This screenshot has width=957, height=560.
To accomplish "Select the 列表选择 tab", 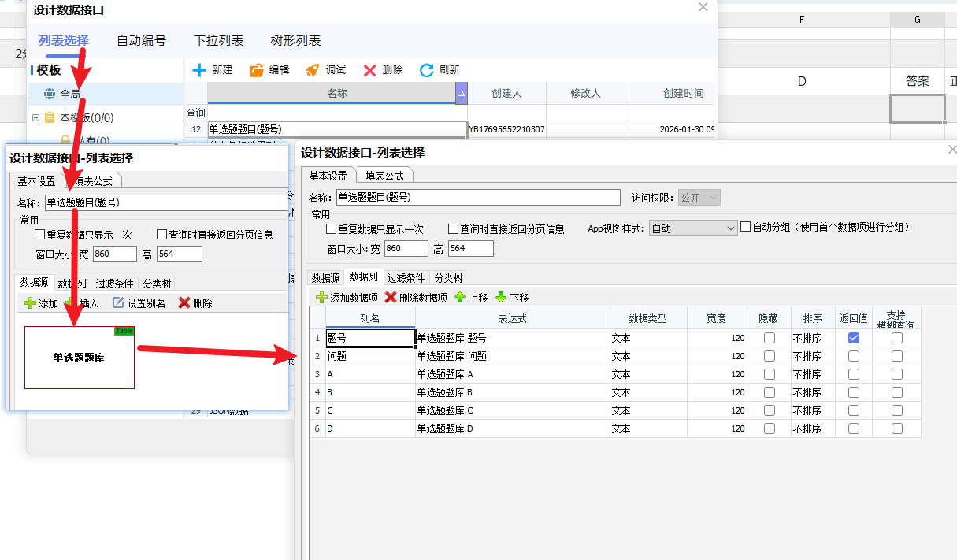I will [64, 41].
